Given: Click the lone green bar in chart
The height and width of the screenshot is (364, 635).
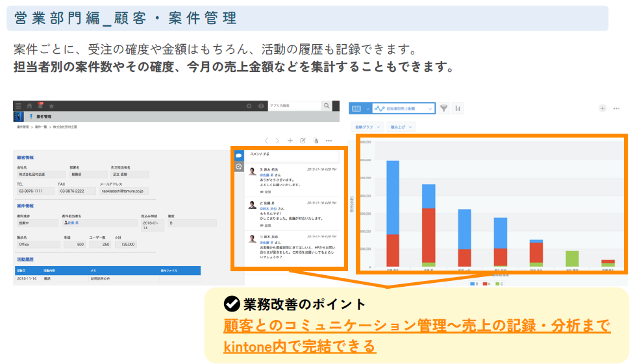Looking at the screenshot, I should [572, 259].
